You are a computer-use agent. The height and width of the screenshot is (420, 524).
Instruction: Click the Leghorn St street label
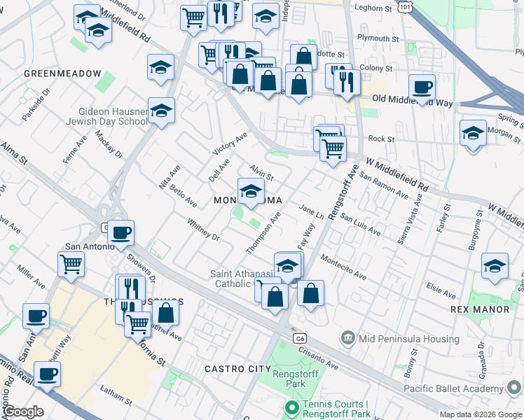pos(373,8)
